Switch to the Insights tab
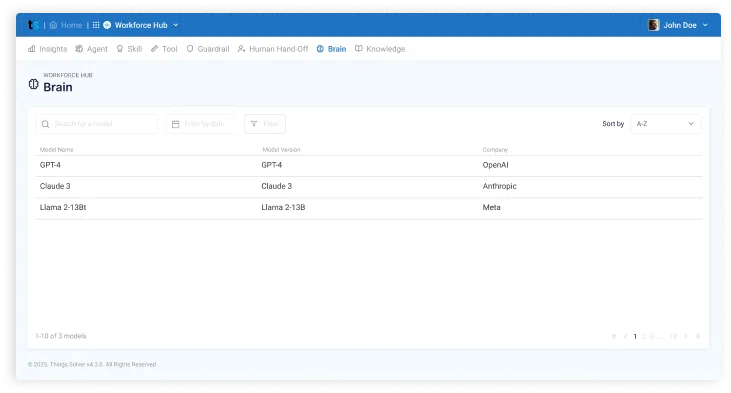Viewport: 731px width, 393px height. (x=48, y=49)
